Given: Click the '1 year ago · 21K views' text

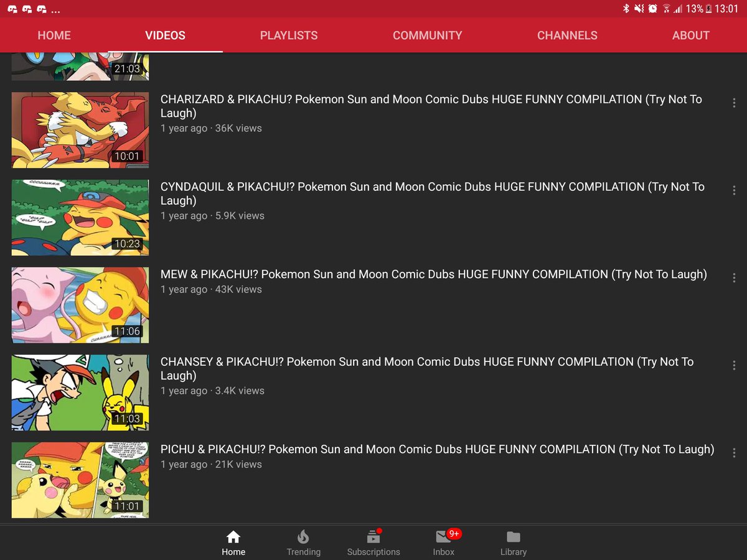Looking at the screenshot, I should pos(211,464).
